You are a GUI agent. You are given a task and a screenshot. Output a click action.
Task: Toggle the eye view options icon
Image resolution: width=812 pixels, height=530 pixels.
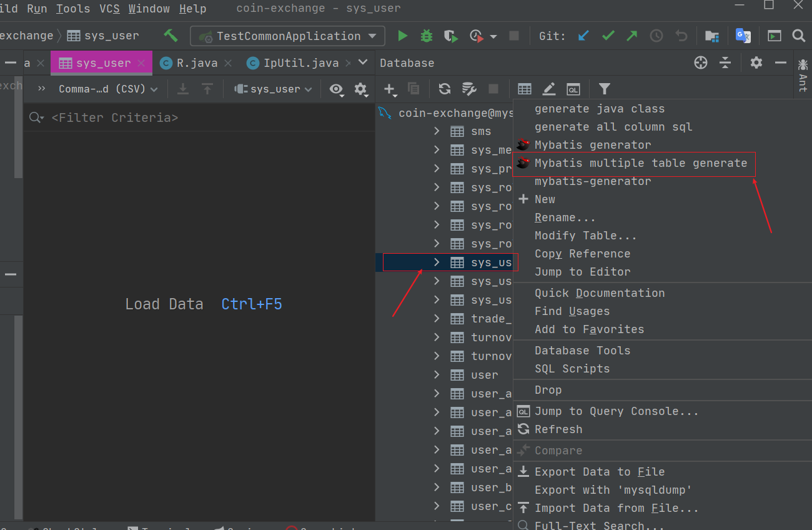336,89
